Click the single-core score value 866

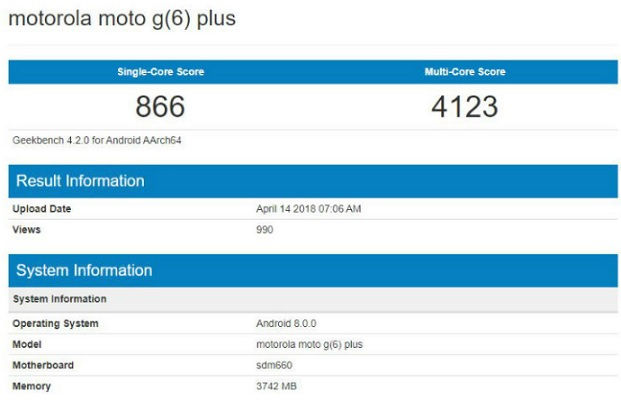[160, 107]
